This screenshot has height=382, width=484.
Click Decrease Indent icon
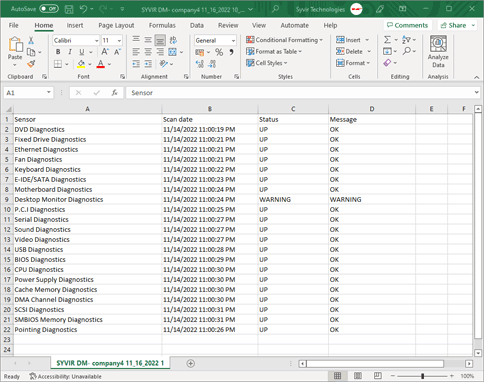(x=136, y=64)
